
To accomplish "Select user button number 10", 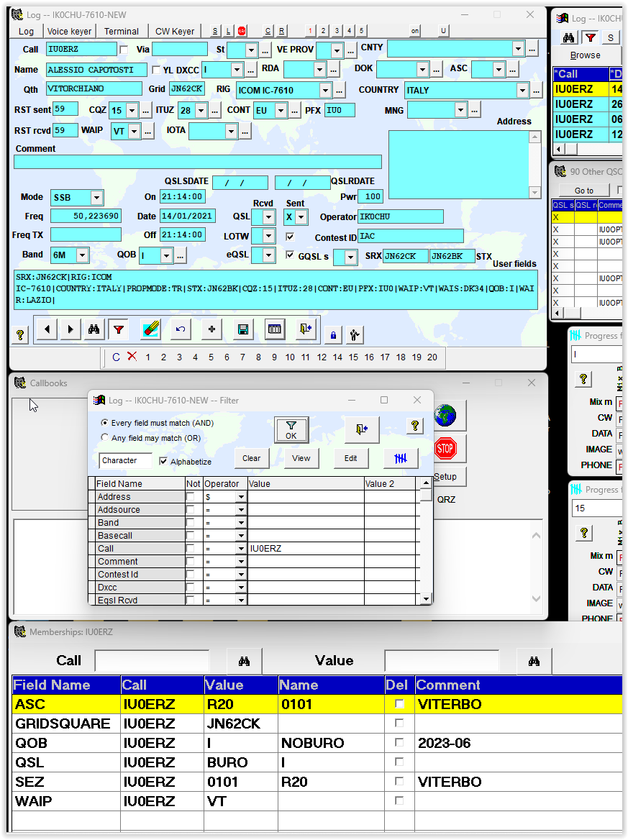I will point(290,357).
